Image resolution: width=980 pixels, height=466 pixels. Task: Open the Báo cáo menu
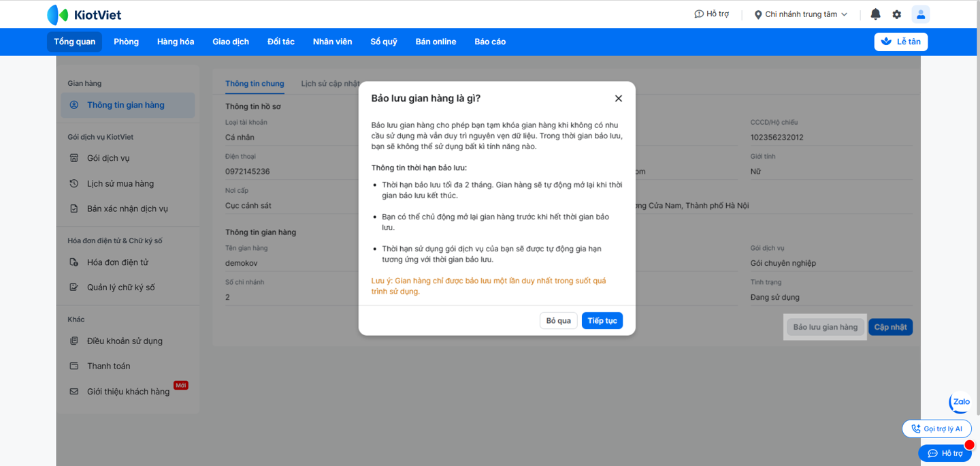coord(490,42)
